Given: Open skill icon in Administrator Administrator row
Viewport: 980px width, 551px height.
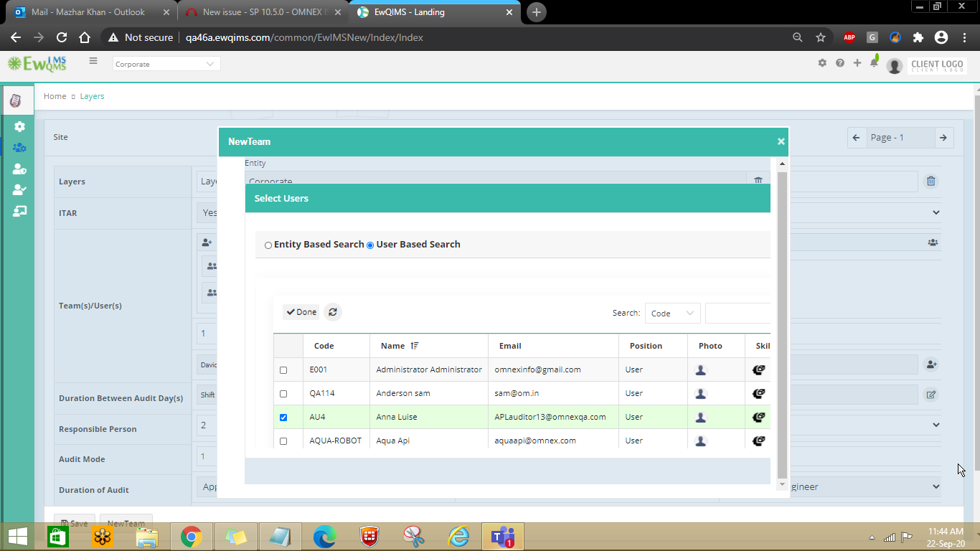Looking at the screenshot, I should [758, 370].
